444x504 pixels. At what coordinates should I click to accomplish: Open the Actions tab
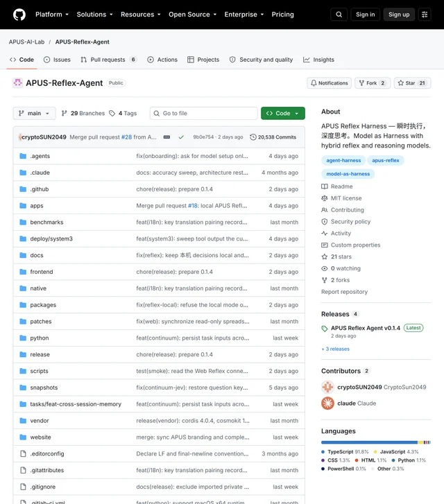[x=162, y=60]
